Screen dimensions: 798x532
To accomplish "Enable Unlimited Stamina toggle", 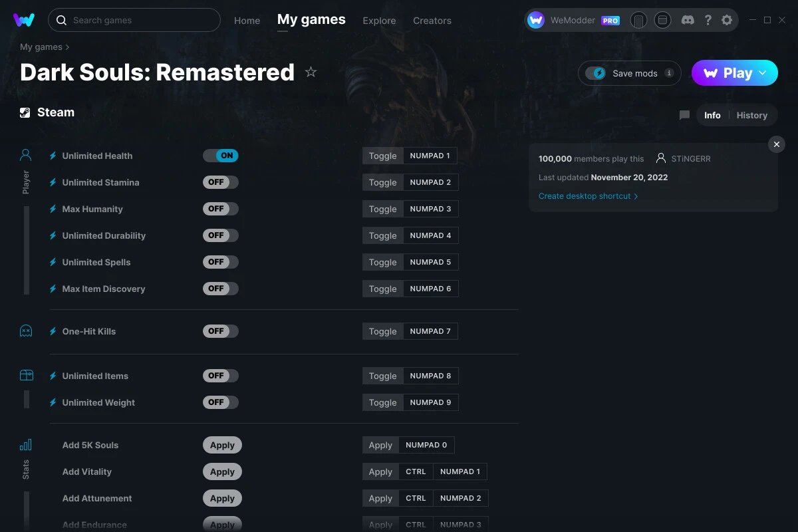I will pyautogui.click(x=220, y=182).
